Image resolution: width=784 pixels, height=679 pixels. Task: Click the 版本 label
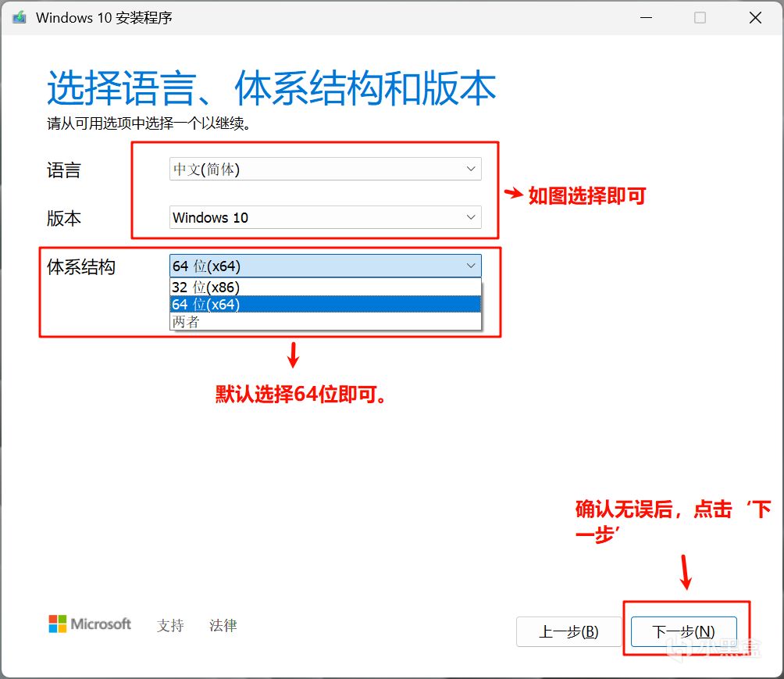(x=63, y=218)
